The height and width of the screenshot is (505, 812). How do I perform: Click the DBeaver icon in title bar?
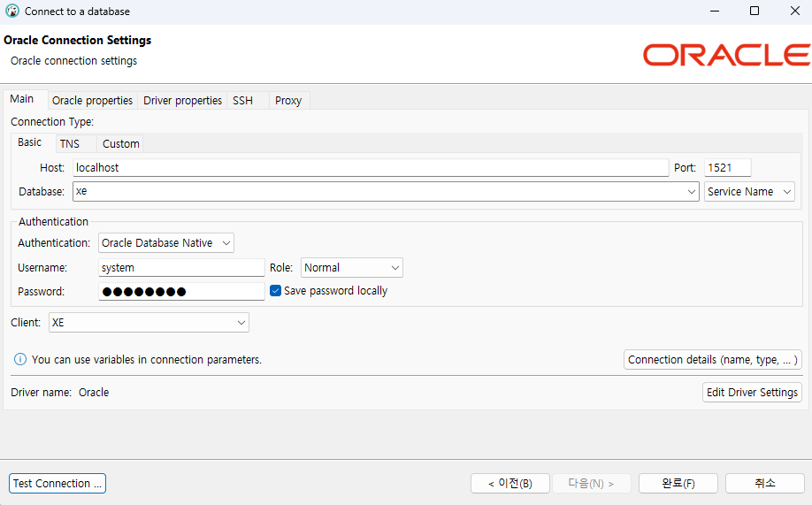(x=11, y=11)
